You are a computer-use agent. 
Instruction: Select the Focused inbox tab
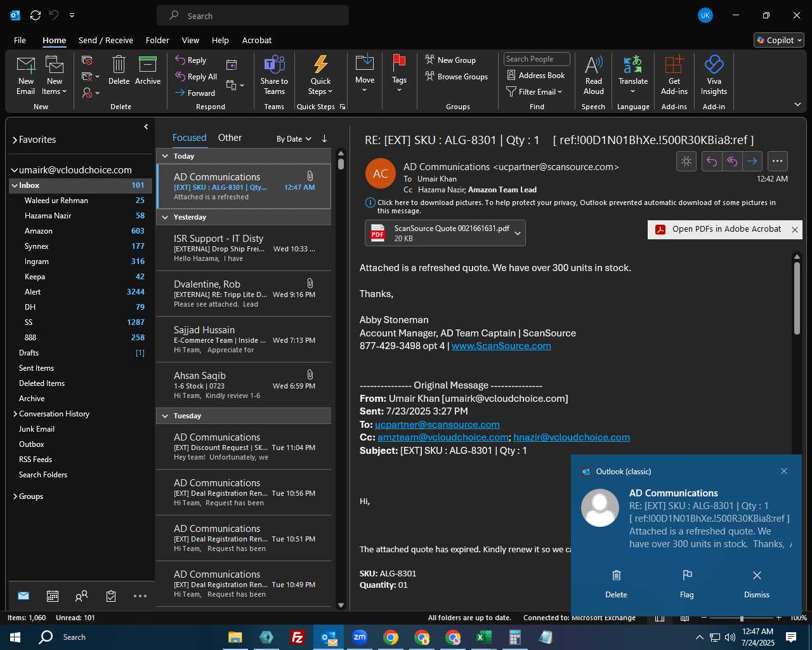189,138
